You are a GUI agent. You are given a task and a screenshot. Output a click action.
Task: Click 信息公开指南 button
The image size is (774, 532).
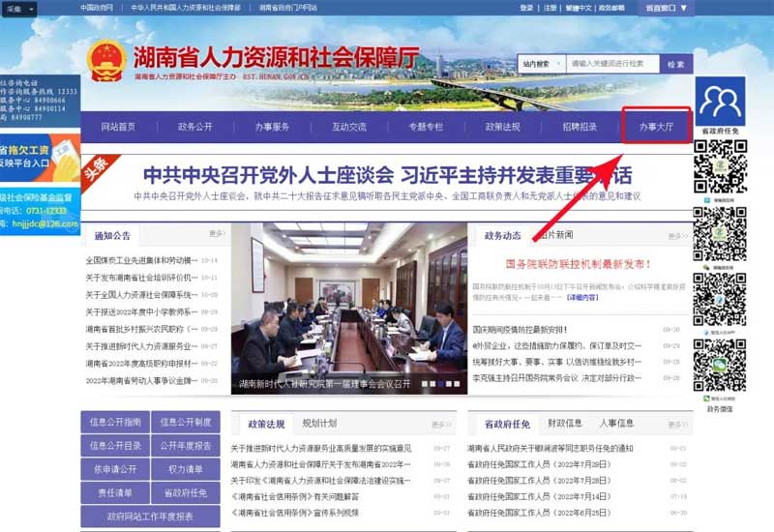tap(115, 422)
